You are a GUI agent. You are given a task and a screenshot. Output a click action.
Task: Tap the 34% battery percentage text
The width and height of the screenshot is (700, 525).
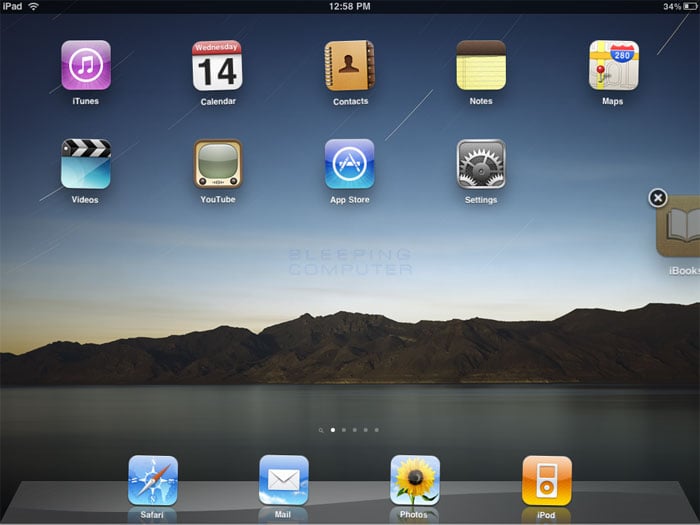(x=672, y=6)
